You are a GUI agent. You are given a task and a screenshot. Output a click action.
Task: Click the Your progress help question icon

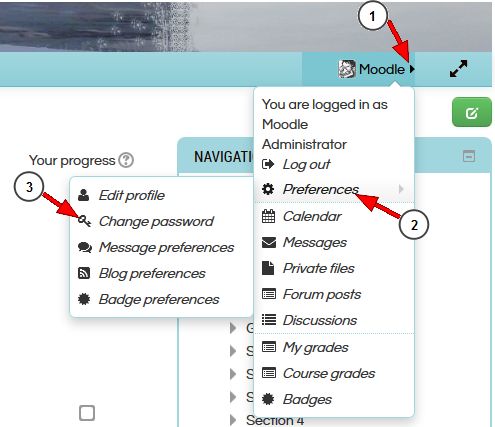click(126, 160)
